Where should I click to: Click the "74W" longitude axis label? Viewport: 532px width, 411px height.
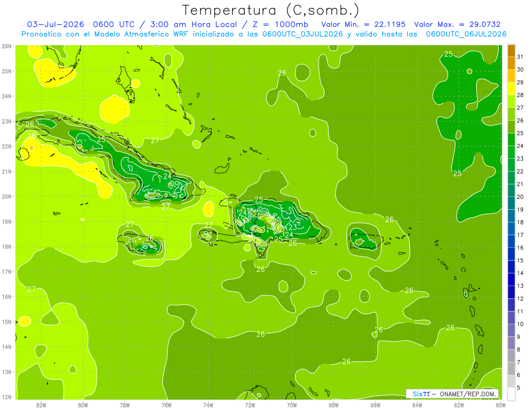coord(208,405)
